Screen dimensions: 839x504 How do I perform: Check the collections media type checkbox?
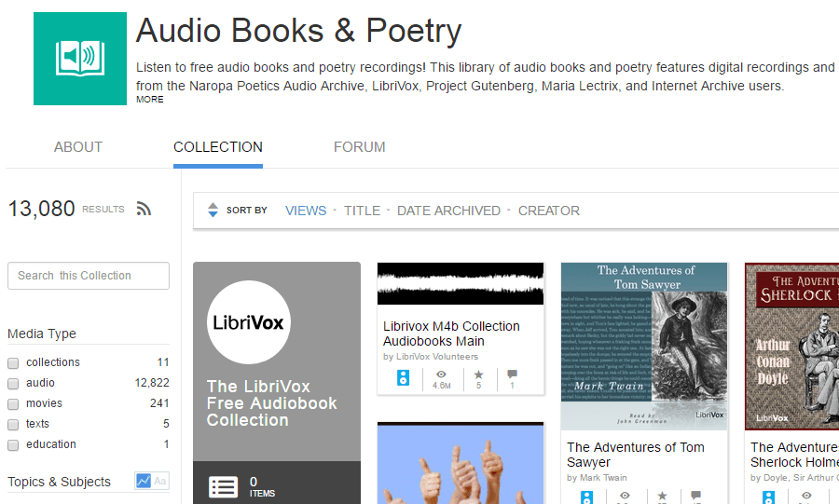coord(13,362)
